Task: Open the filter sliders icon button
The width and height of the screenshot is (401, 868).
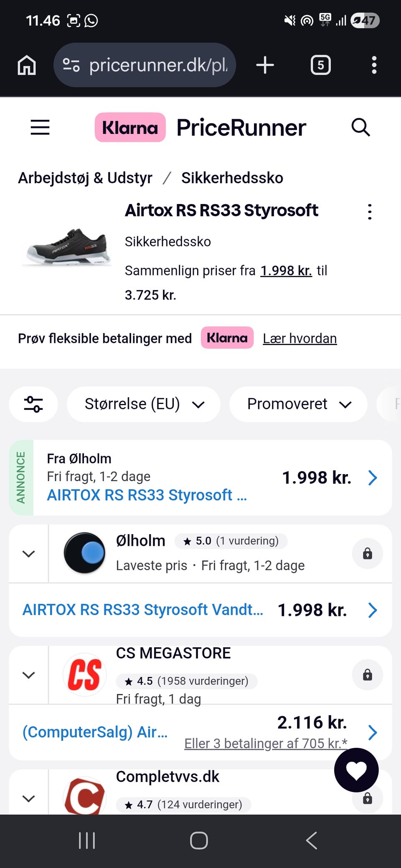Action: 33,404
